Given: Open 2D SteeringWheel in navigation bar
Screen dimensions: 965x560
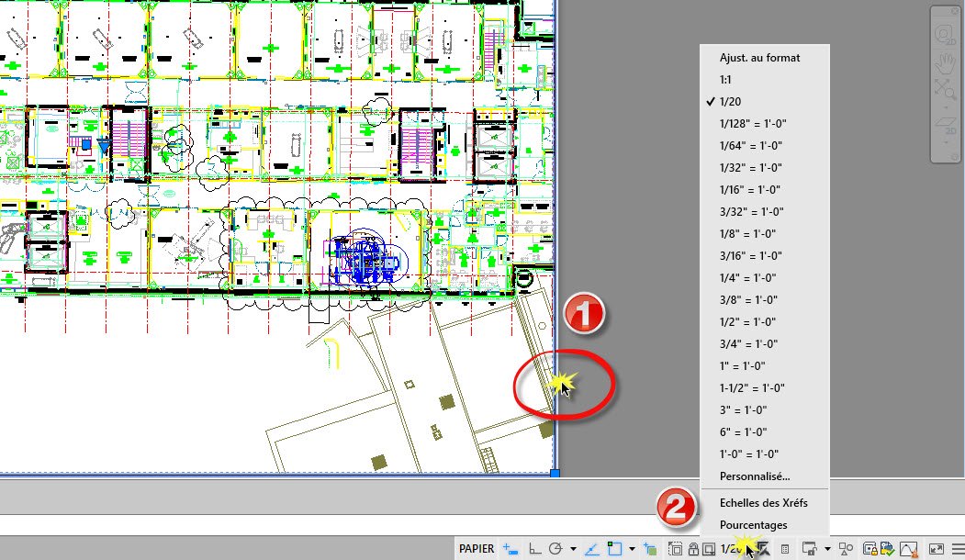Looking at the screenshot, I should click(x=944, y=35).
